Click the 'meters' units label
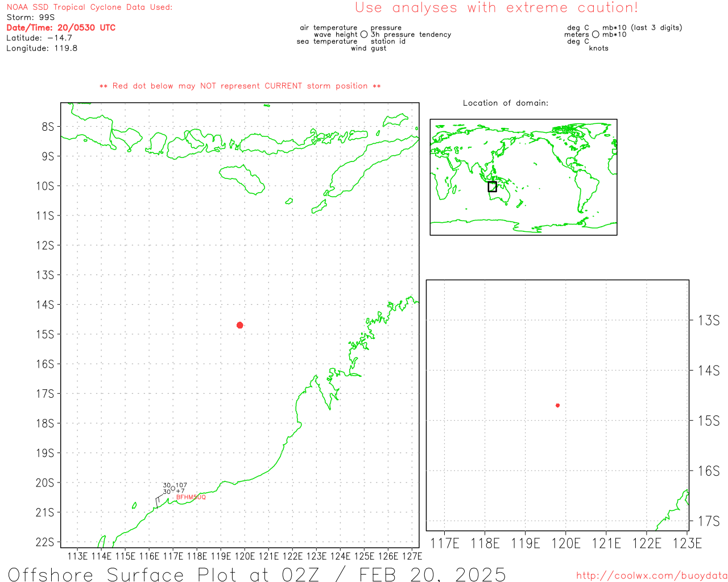728x582 pixels. [577, 35]
